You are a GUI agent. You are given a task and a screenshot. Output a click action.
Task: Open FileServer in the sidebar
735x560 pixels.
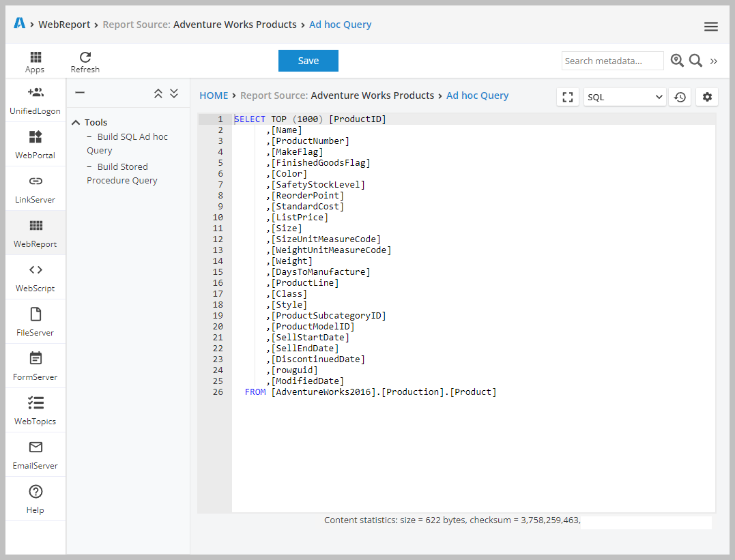(35, 323)
